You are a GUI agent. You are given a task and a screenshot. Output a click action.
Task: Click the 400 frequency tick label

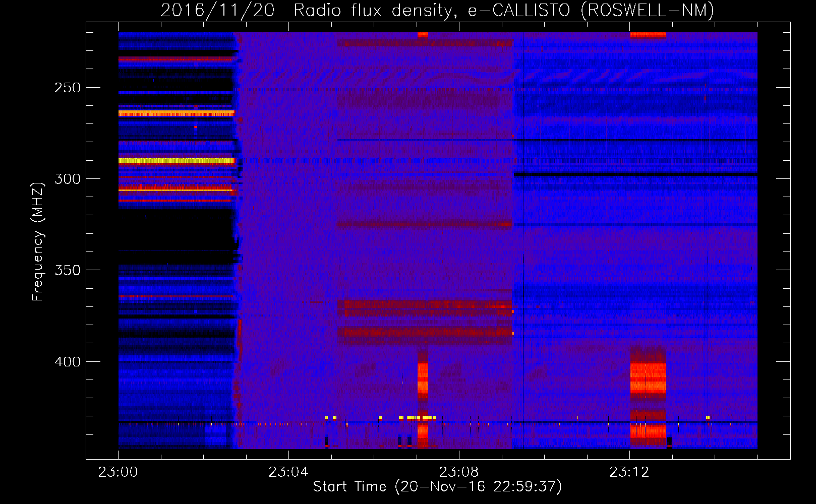pyautogui.click(x=68, y=362)
